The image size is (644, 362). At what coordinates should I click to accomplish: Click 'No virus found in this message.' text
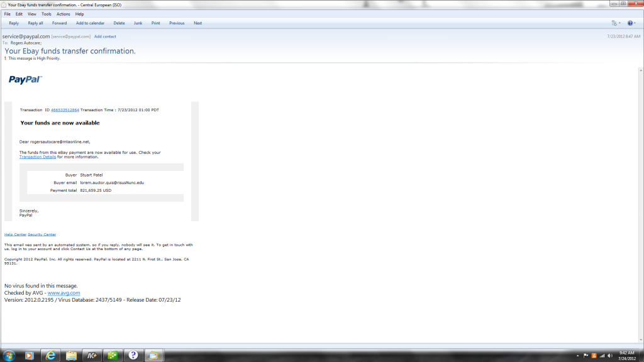[41, 286]
